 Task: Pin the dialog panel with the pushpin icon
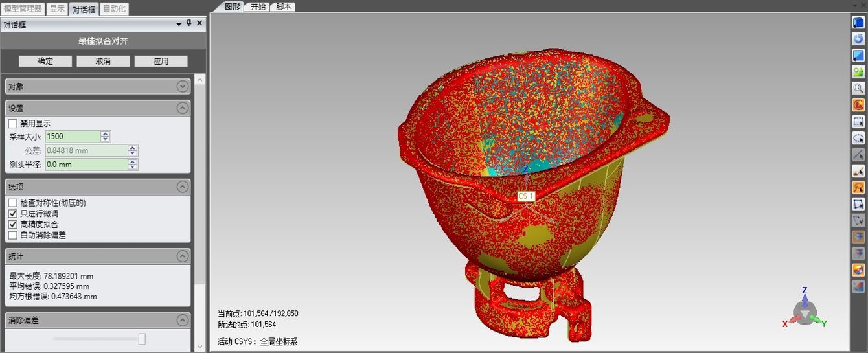pos(189,23)
